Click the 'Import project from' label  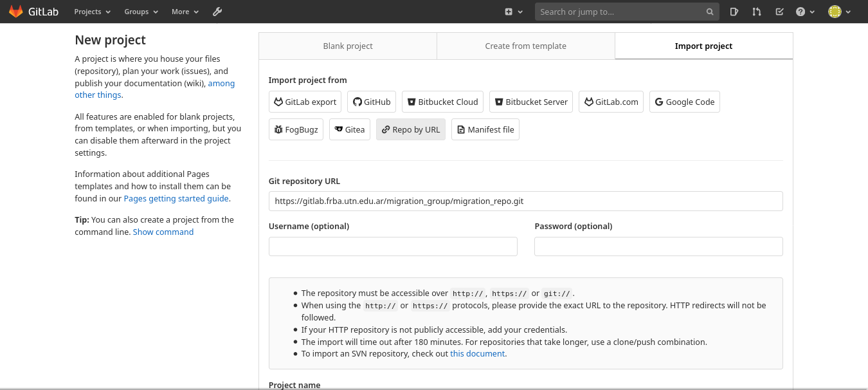(x=307, y=80)
